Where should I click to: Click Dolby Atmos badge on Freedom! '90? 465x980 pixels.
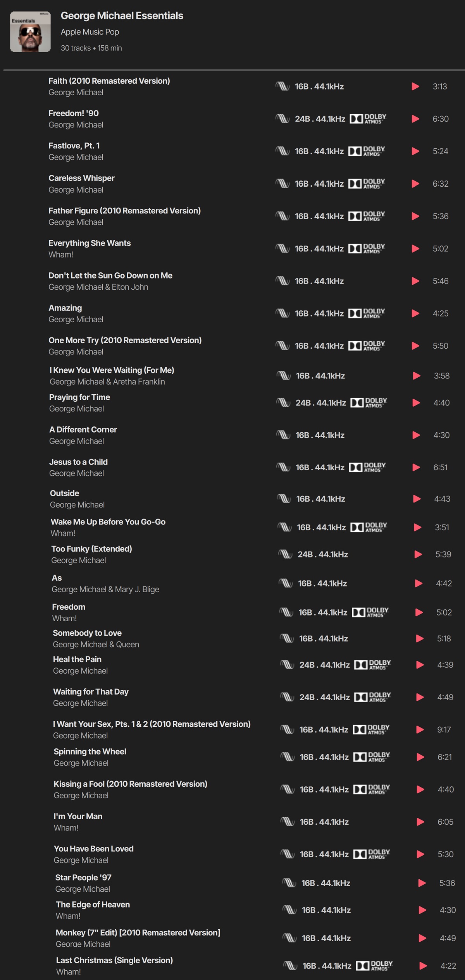point(368,119)
